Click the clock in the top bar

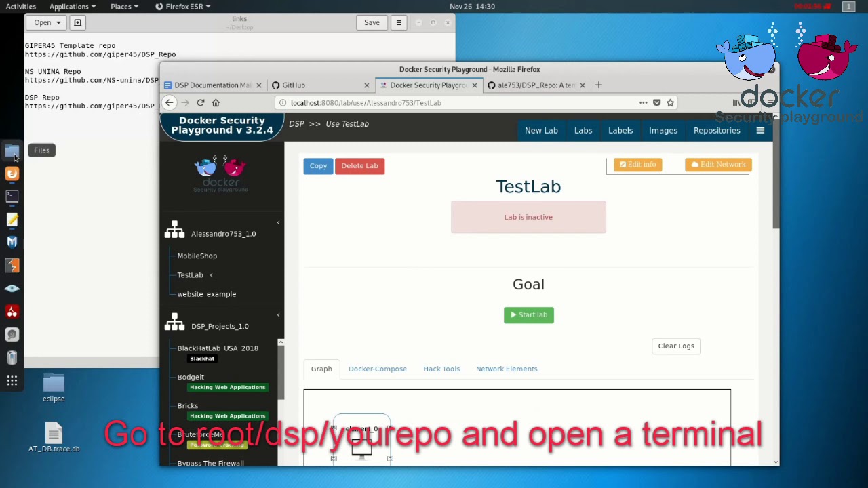pos(472,6)
